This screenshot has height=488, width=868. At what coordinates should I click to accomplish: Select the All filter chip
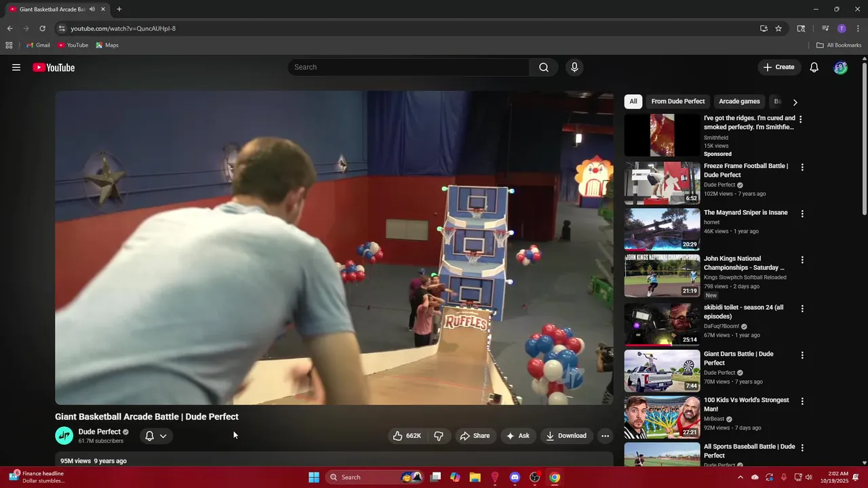(633, 102)
